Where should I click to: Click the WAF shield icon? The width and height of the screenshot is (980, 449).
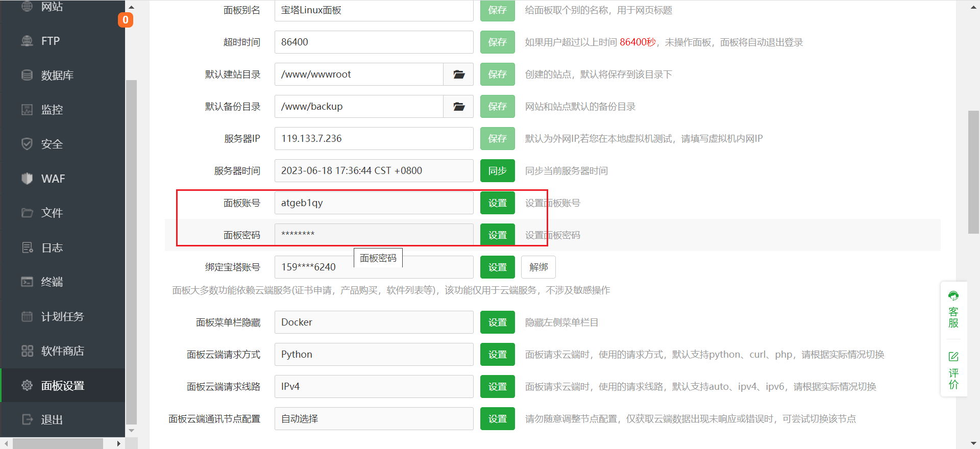click(x=27, y=178)
